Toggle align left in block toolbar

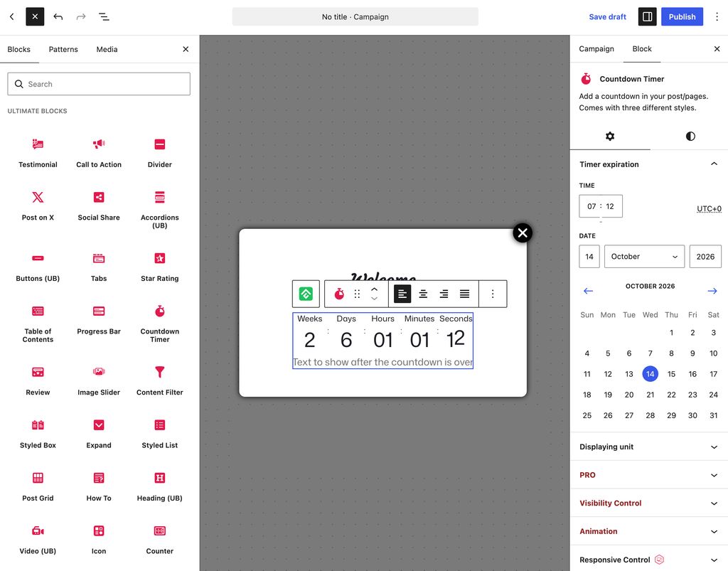[402, 294]
